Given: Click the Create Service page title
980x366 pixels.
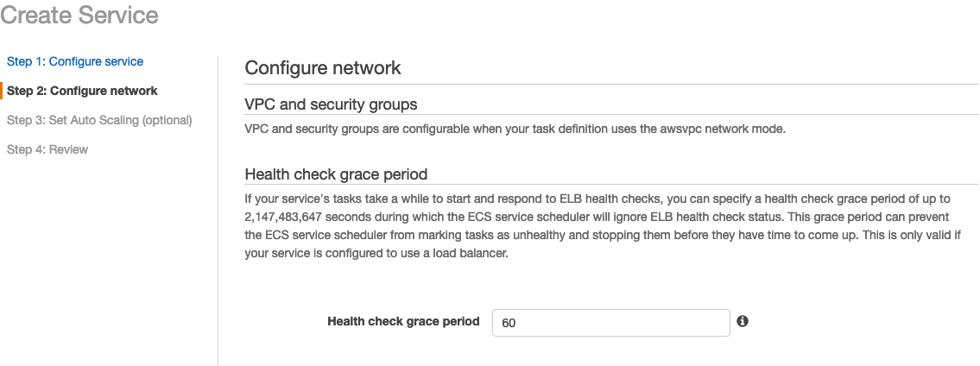Looking at the screenshot, I should (79, 15).
